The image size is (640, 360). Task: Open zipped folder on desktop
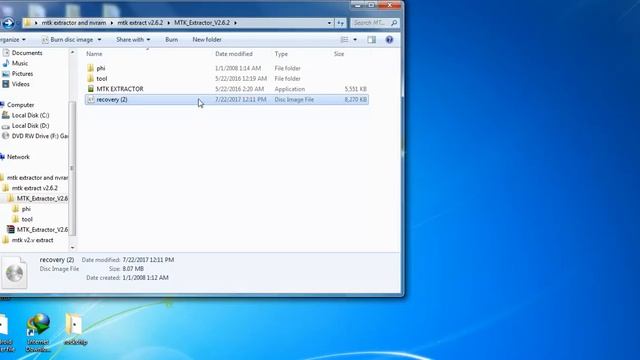[75, 329]
